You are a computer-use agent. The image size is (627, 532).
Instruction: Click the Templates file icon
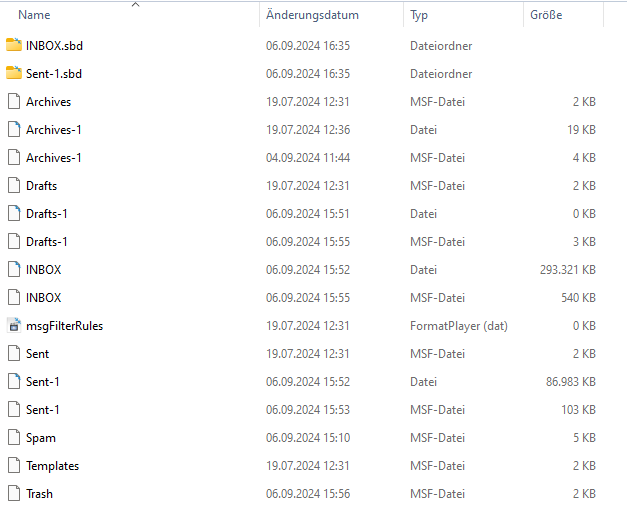[x=13, y=465]
